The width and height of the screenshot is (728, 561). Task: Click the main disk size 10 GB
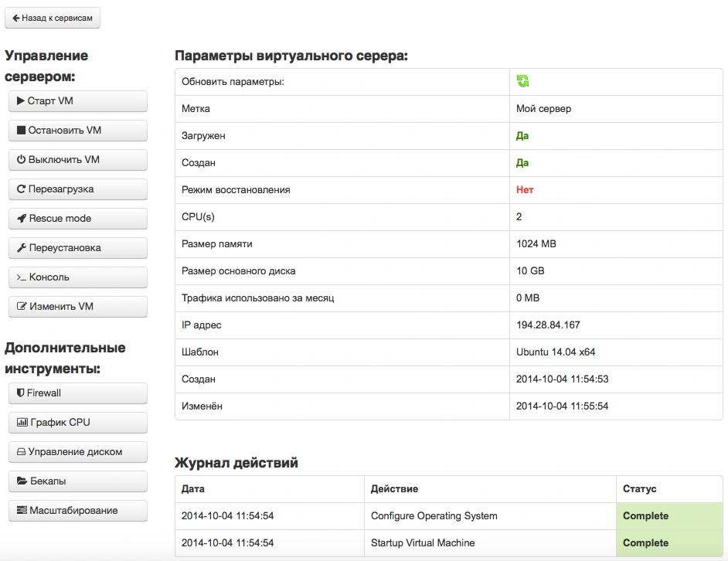coord(529,270)
